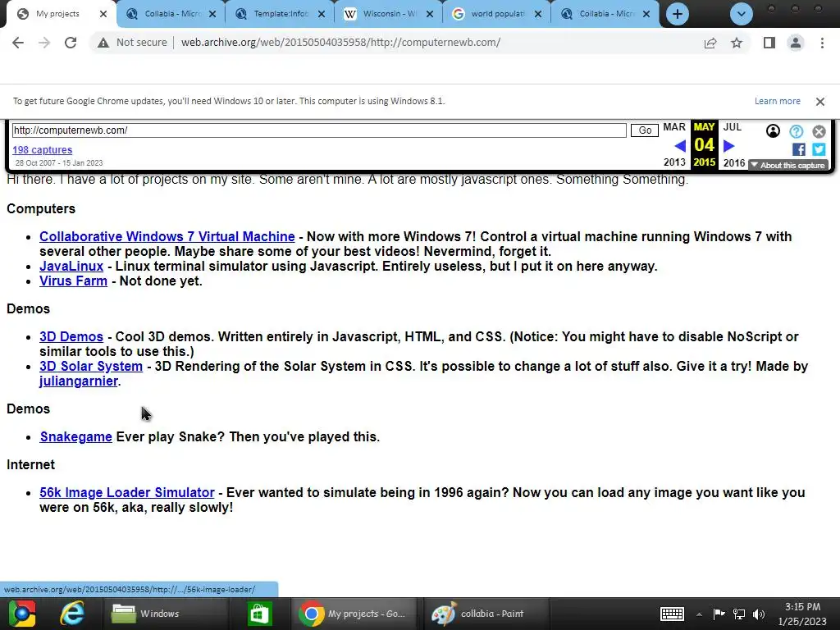Open the taskbar clock showing 3:15 PM
The width and height of the screenshot is (840, 630).
tap(802, 614)
